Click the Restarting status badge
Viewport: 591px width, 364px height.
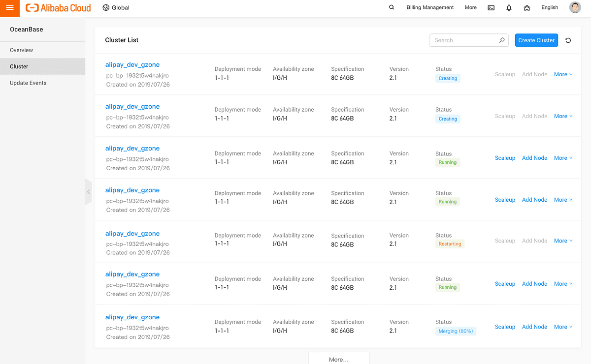[450, 244]
